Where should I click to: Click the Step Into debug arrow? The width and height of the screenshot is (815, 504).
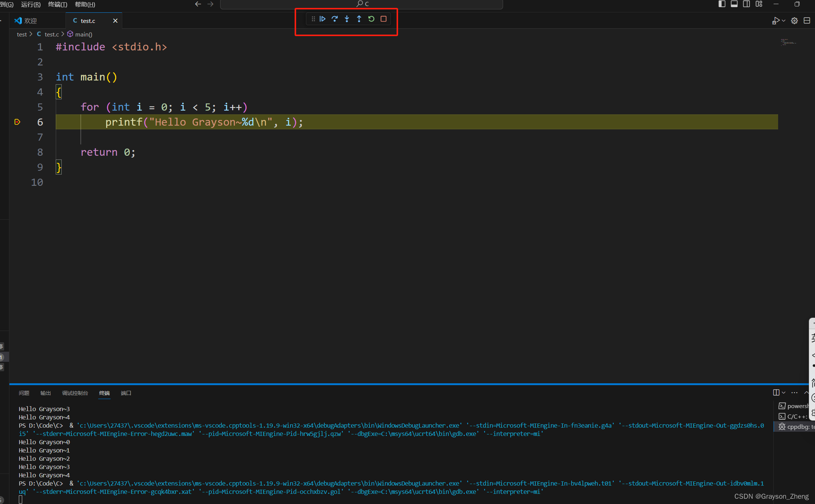pos(347,19)
